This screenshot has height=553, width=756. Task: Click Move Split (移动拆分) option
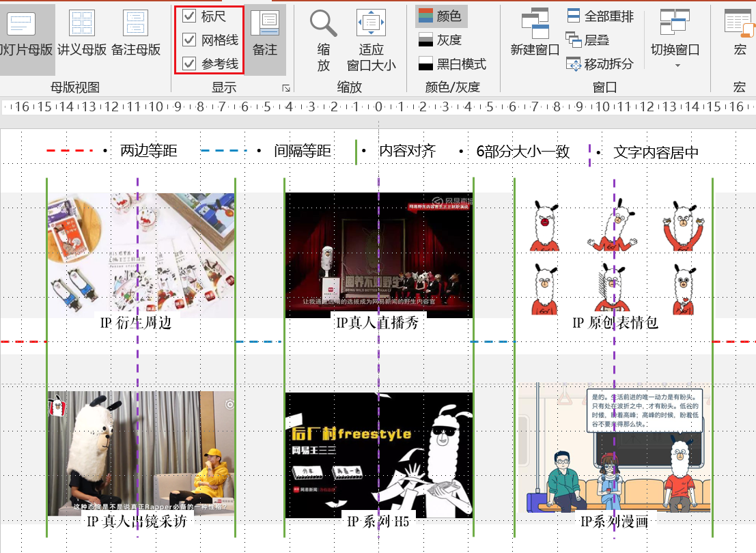click(x=600, y=63)
